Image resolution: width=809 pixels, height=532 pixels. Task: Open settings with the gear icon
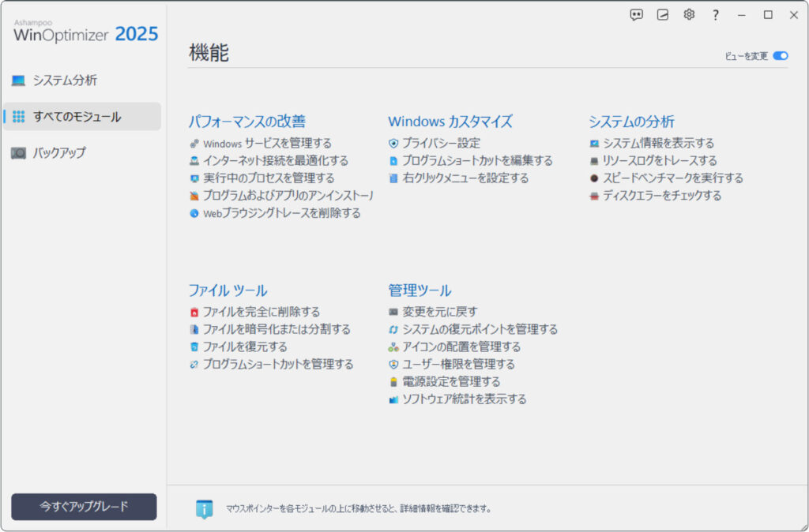pos(689,15)
